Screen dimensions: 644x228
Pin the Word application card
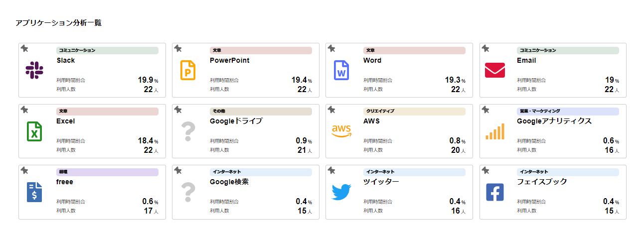click(331, 48)
